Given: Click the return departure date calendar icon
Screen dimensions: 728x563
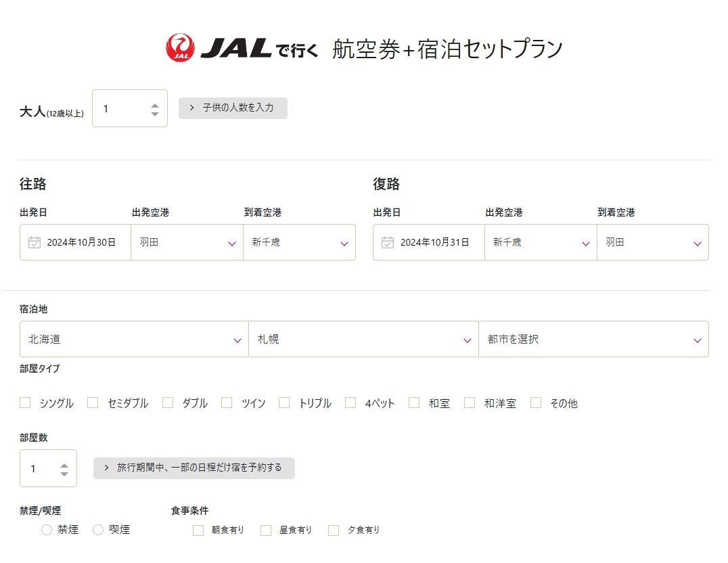Looking at the screenshot, I should 388,242.
